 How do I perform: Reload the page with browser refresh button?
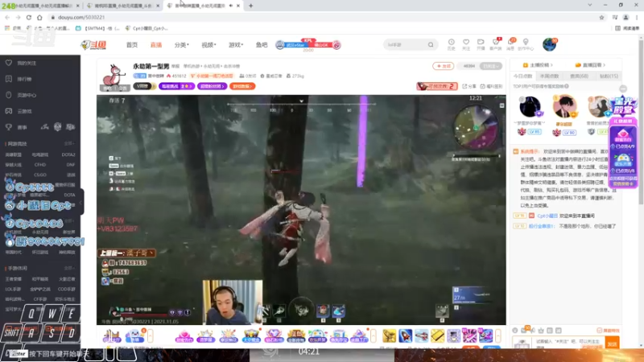click(29, 17)
